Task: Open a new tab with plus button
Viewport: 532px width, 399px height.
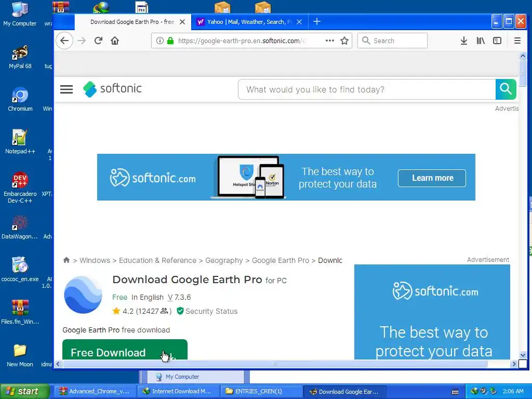Action: point(316,22)
